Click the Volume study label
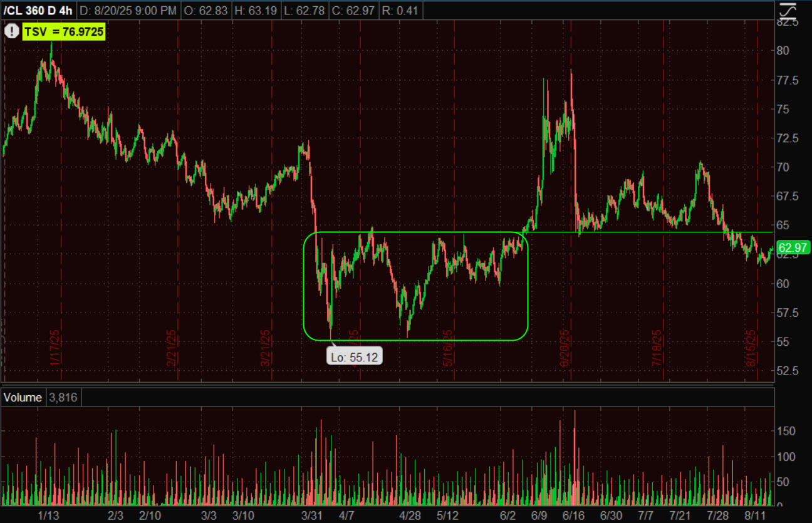Screen dimensions: 812x523 click(x=23, y=397)
